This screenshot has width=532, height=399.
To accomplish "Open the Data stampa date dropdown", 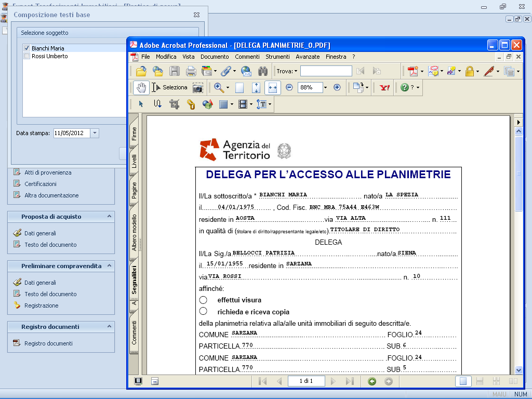I will (x=94, y=134).
